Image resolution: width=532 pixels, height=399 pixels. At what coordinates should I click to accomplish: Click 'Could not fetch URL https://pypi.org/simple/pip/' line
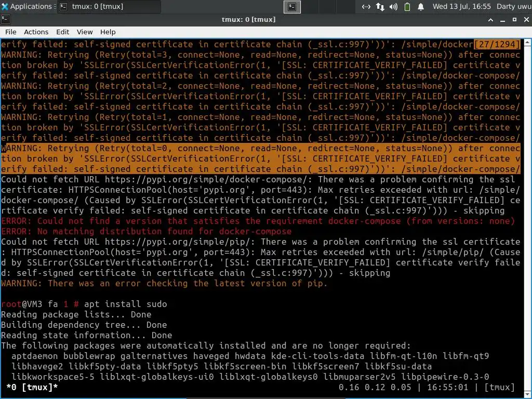(x=261, y=242)
